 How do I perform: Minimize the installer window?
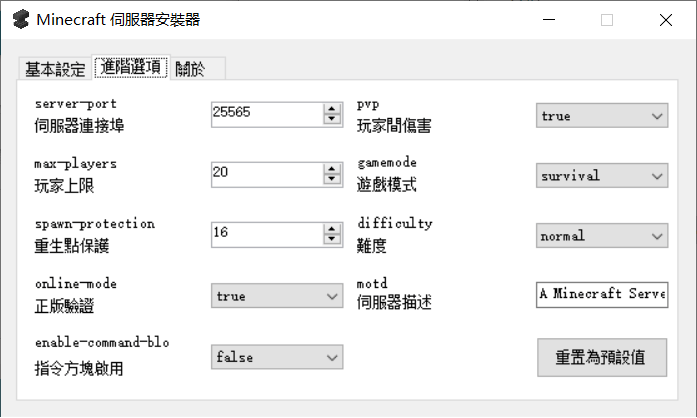point(549,20)
